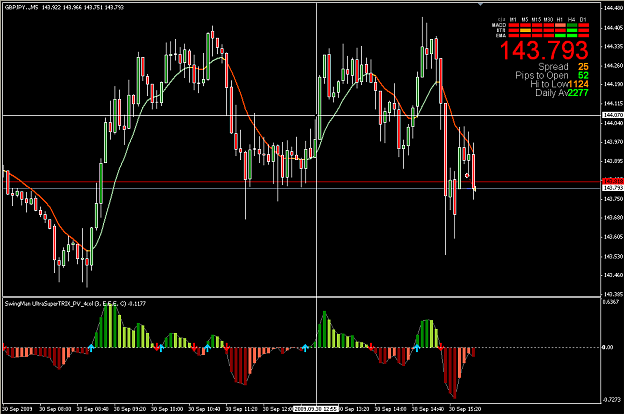
Task: Click the M30 timeframe column header
Action: coord(548,20)
